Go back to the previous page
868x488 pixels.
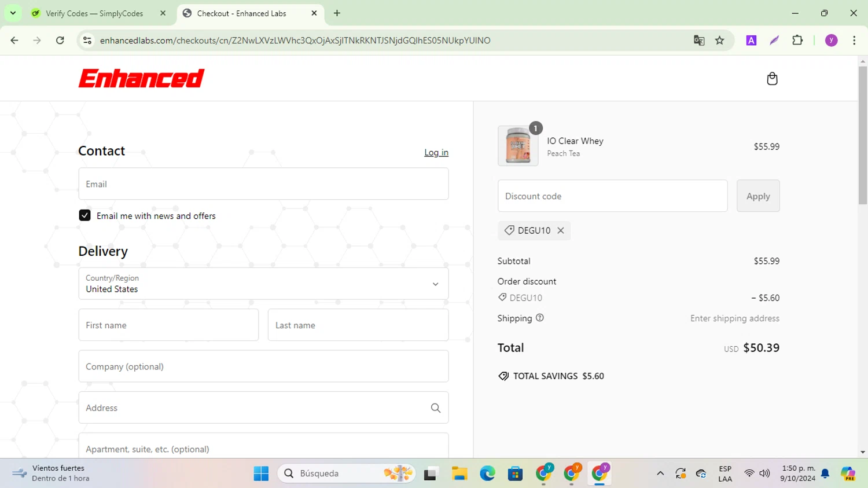(x=14, y=41)
